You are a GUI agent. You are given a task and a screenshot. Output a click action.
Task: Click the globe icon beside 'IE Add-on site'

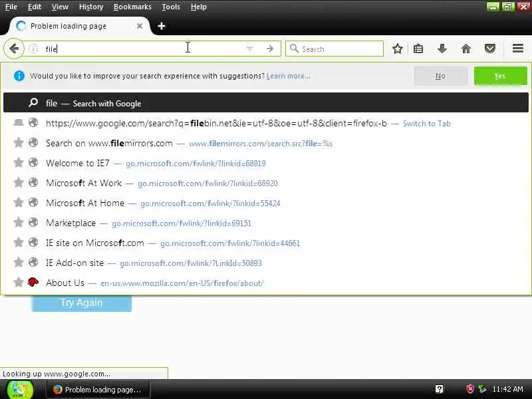pos(33,262)
